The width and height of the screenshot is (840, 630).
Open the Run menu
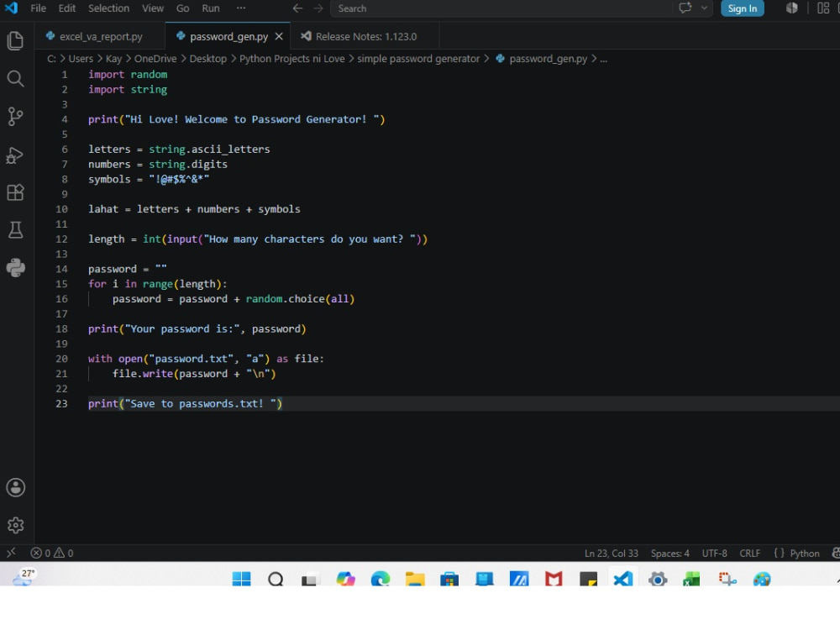tap(211, 8)
